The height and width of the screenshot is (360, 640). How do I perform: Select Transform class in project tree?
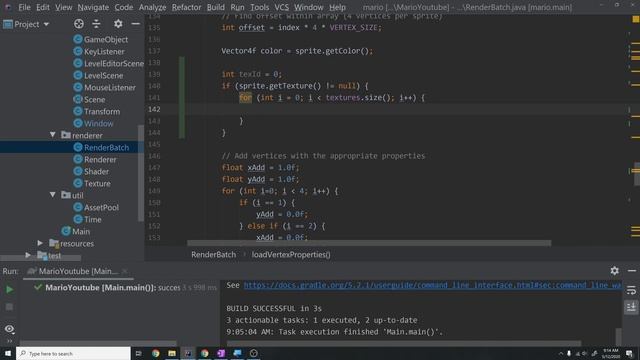click(102, 111)
